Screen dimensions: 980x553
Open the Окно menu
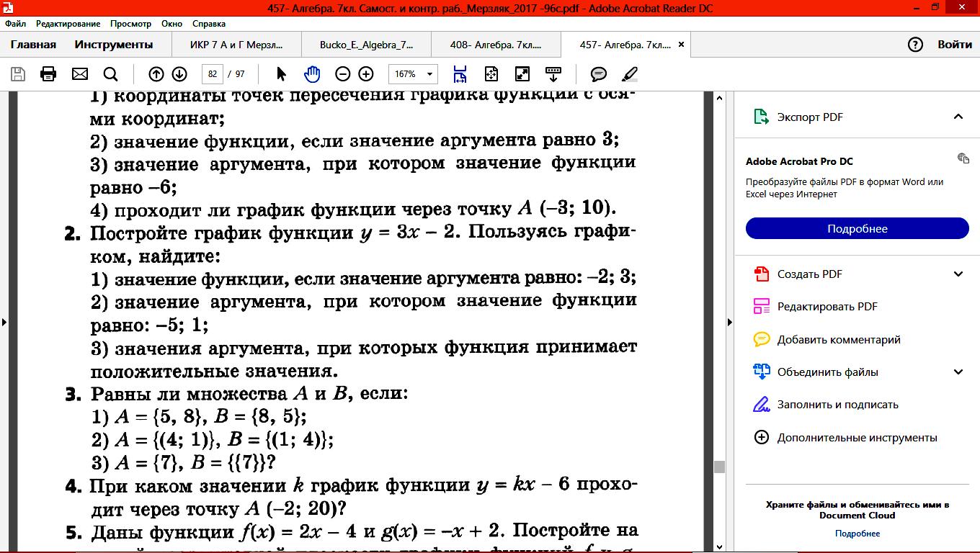coord(171,23)
